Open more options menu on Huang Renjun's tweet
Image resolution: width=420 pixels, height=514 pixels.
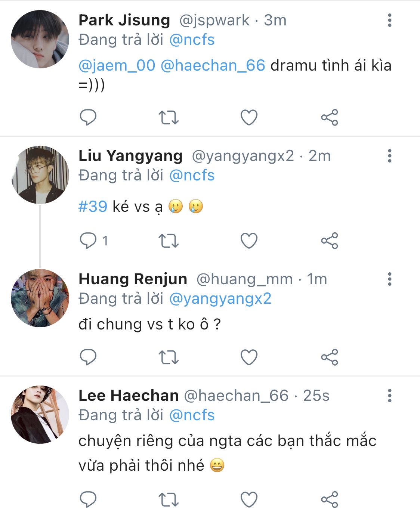click(389, 279)
